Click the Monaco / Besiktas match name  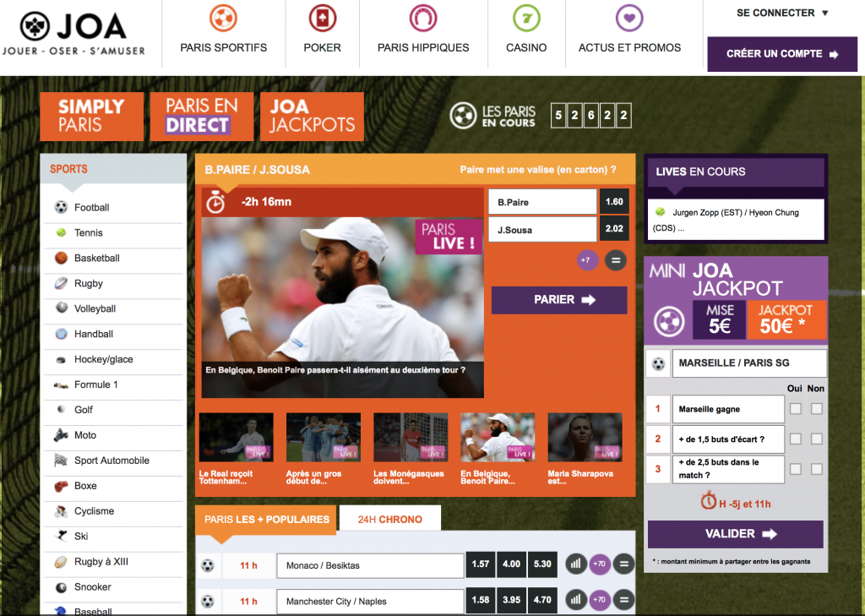370,565
